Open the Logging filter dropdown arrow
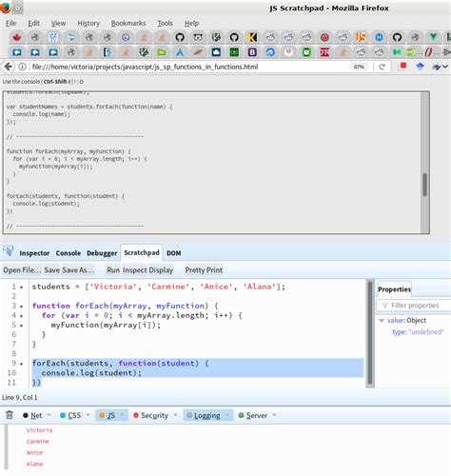This screenshot has width=451, height=476. (227, 415)
